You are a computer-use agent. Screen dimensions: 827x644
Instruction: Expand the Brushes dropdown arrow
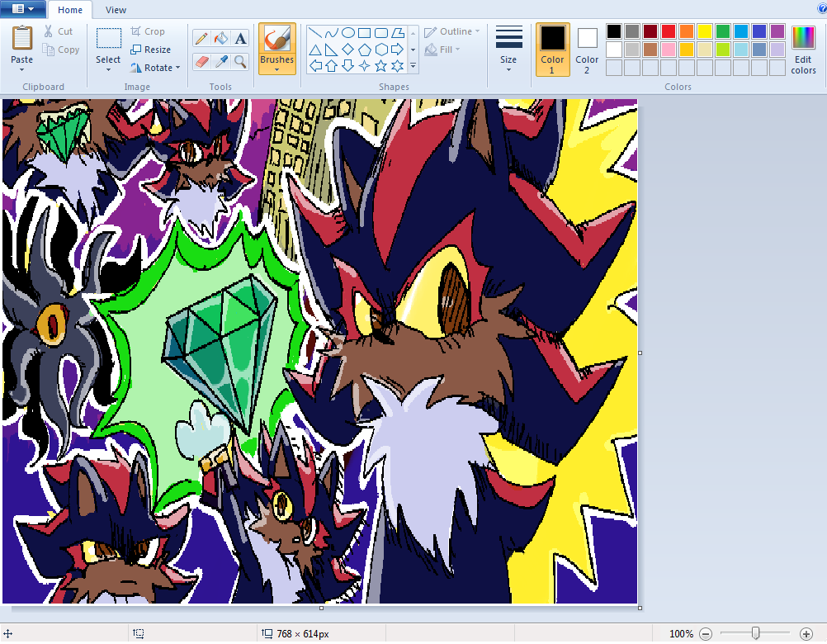pos(276,69)
